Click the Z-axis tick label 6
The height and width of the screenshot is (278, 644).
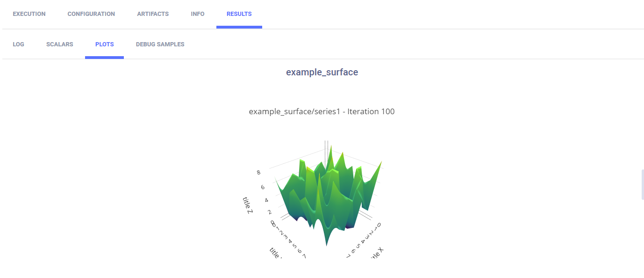click(263, 187)
